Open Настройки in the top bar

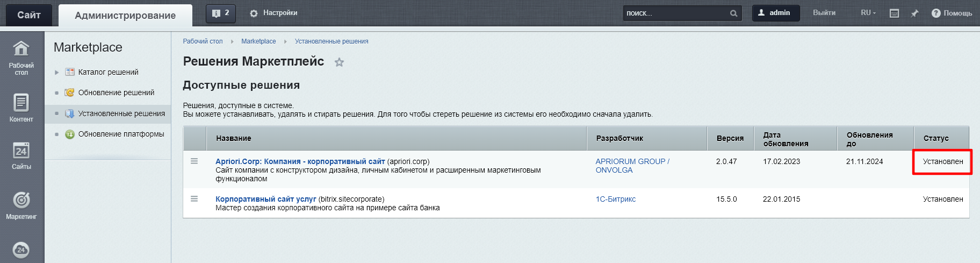[274, 13]
